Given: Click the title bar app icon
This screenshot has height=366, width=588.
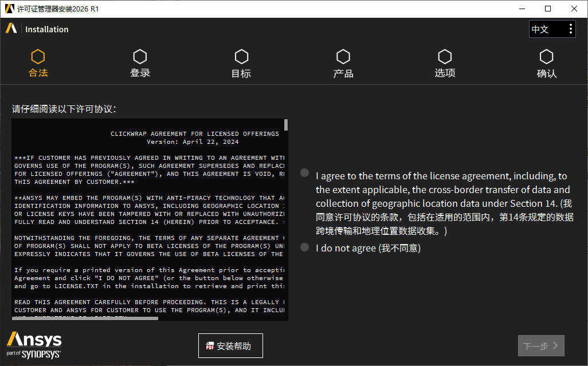Looking at the screenshot, I should 9,8.
